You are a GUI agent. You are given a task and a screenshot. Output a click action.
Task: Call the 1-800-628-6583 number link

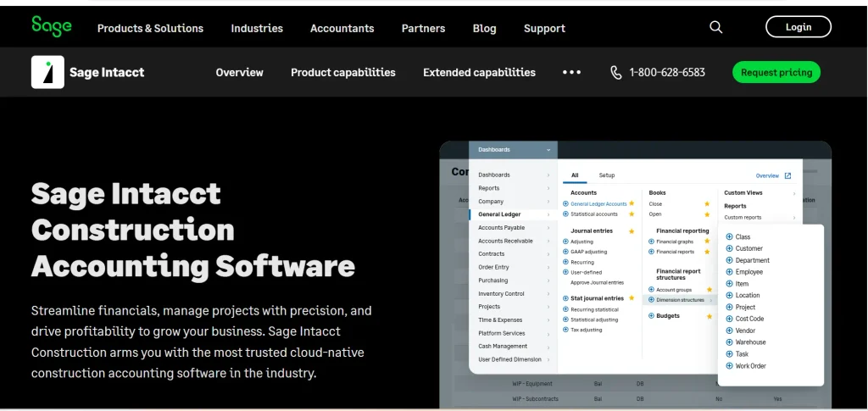(x=667, y=73)
